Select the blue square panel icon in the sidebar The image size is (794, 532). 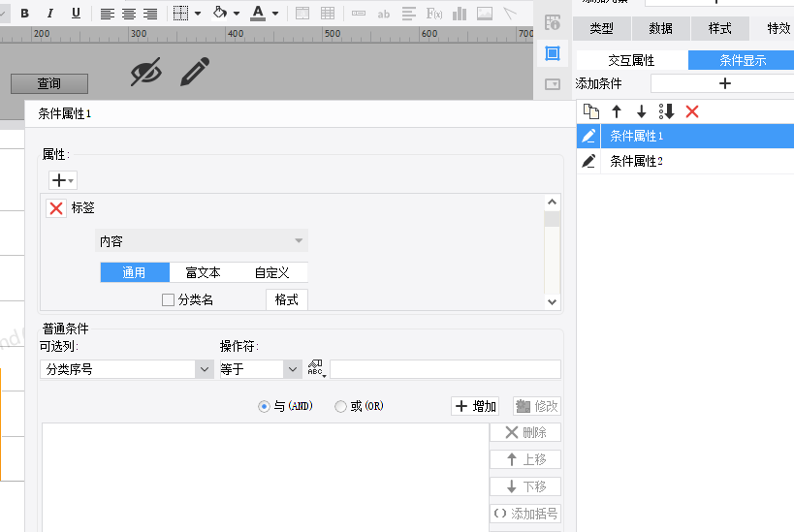point(553,53)
